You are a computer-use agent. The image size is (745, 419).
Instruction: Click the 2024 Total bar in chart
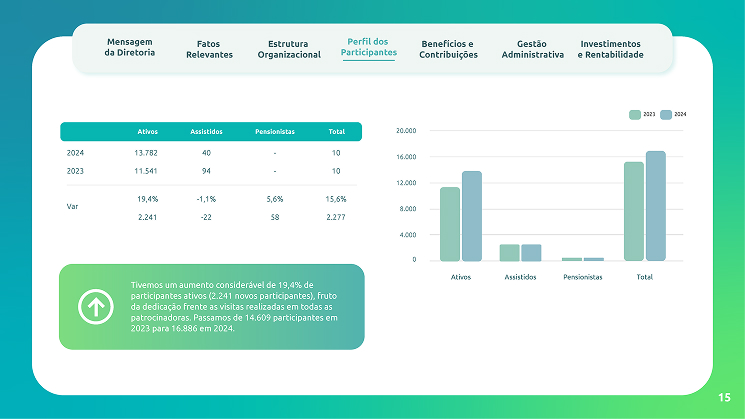(x=656, y=206)
